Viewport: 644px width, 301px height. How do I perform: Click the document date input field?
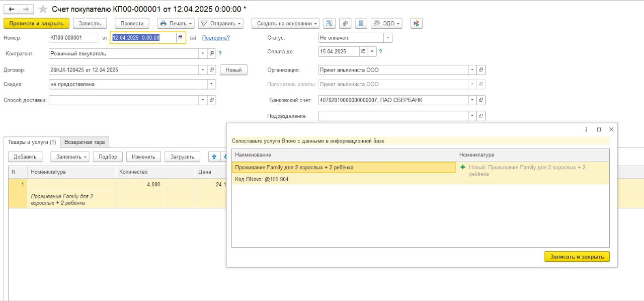[x=143, y=38]
